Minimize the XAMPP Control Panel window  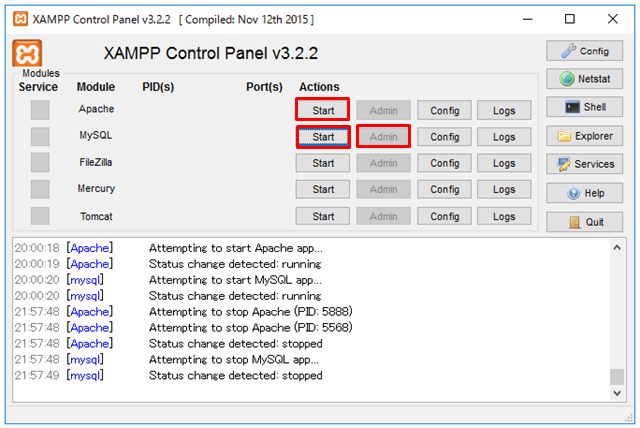coord(528,19)
